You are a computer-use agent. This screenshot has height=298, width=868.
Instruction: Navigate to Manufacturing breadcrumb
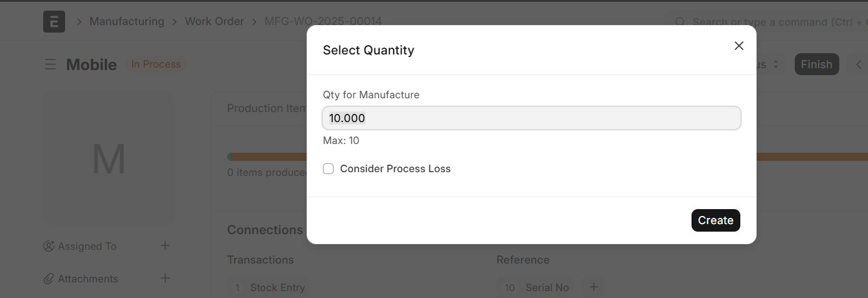(126, 21)
